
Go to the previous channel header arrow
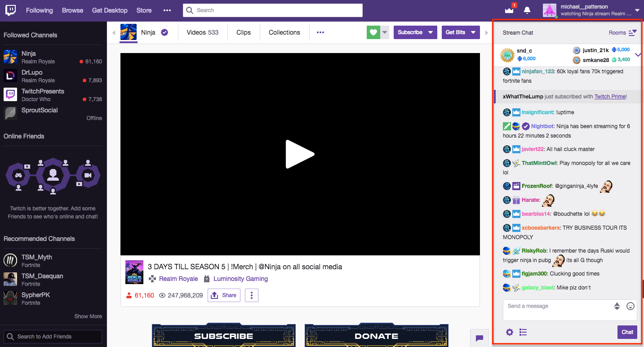coord(114,32)
